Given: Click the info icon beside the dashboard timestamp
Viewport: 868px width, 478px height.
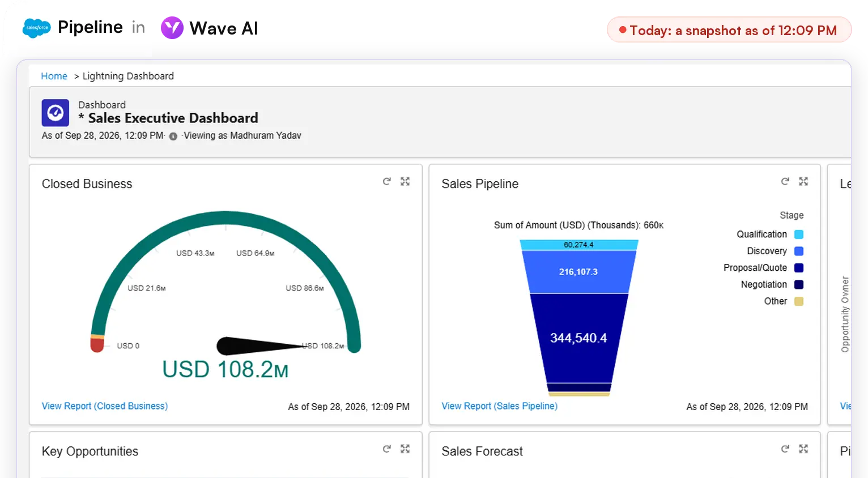Looking at the screenshot, I should pyautogui.click(x=173, y=136).
